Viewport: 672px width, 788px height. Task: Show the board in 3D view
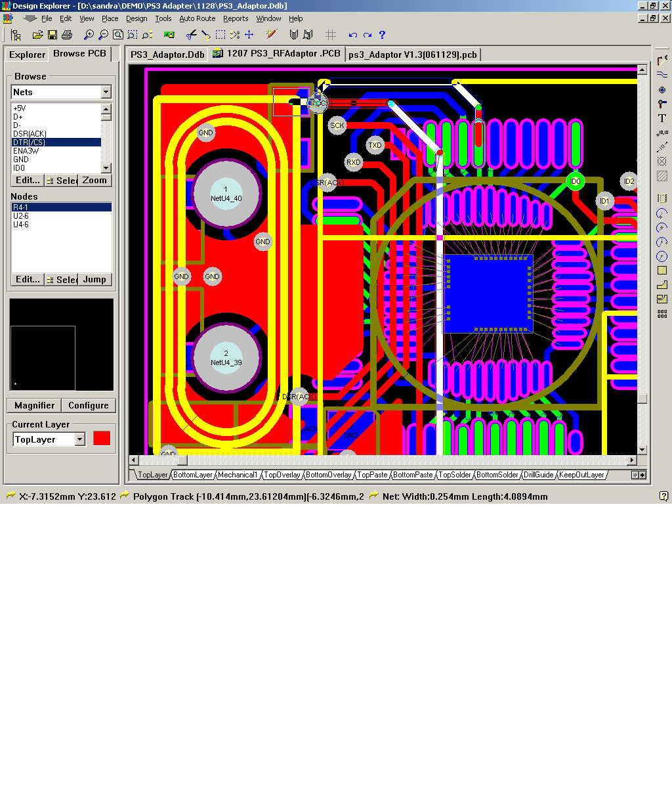[x=169, y=35]
